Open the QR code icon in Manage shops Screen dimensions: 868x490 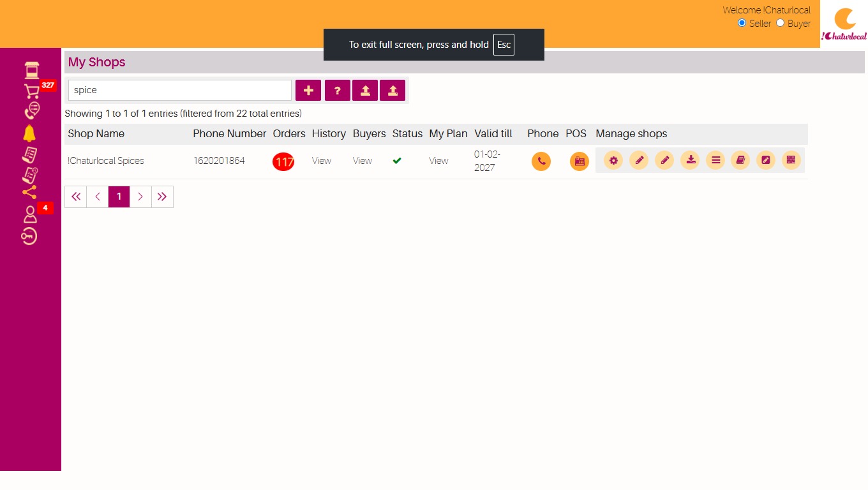[x=791, y=161]
